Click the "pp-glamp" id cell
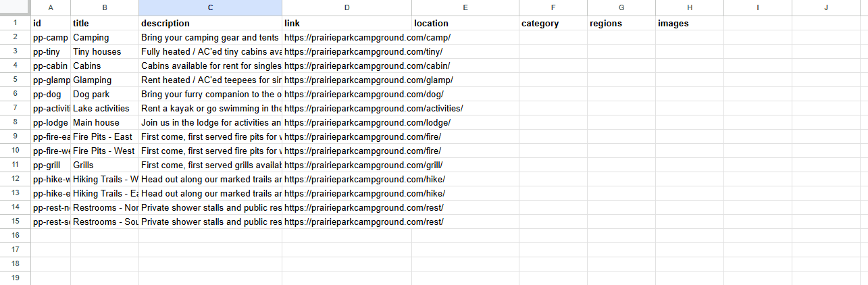The height and width of the screenshot is (285, 868). click(x=51, y=80)
